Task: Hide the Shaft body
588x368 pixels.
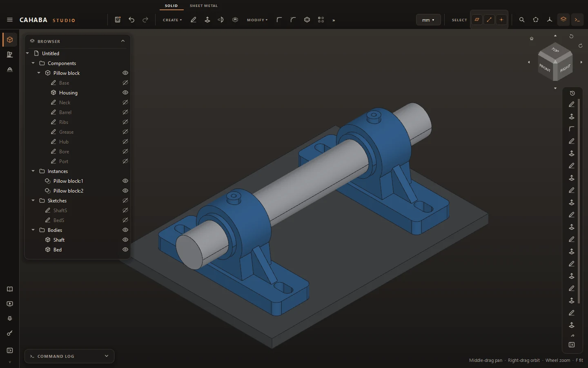Action: tap(125, 240)
